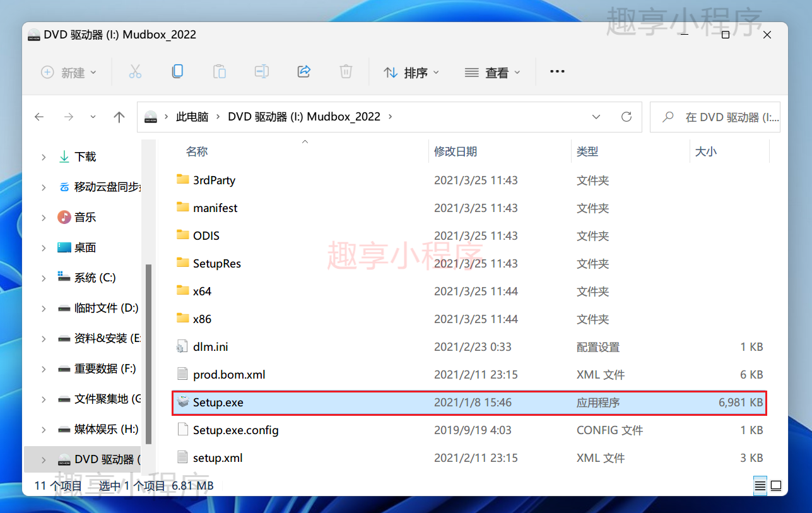
Task: Click the Setup.exe.config file icon
Action: (x=183, y=430)
